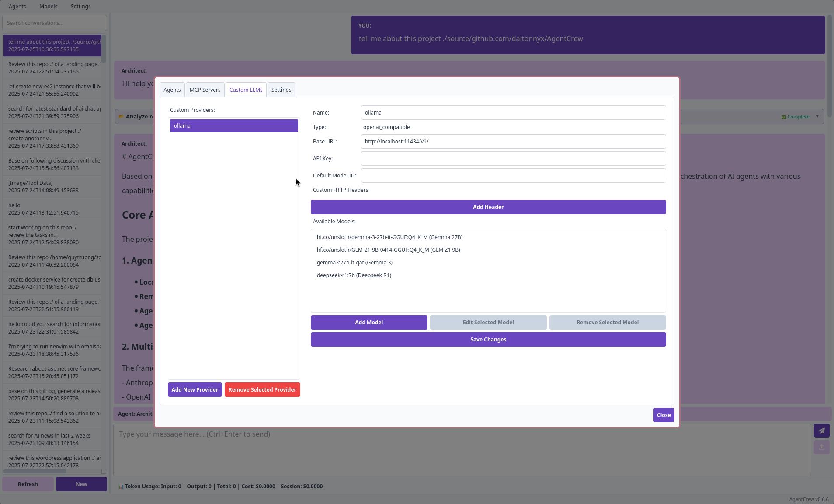The width and height of the screenshot is (834, 504).
Task: Click the send message paper-plane icon
Action: (x=821, y=431)
